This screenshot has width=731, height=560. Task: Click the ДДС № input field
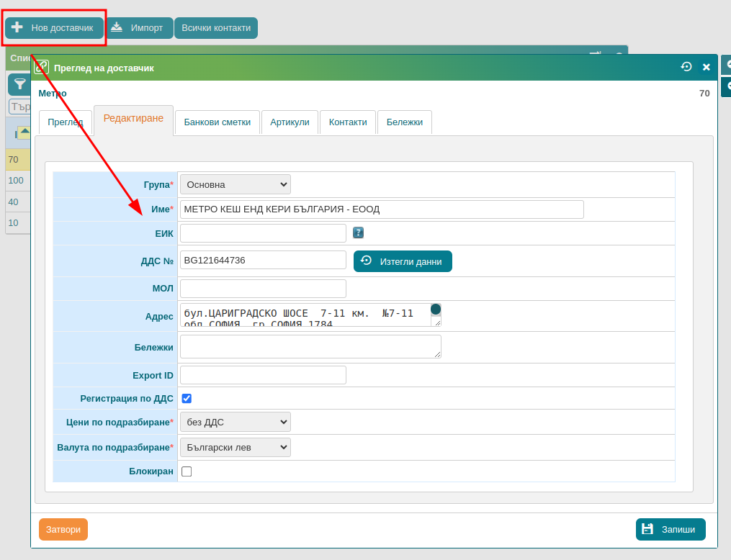coord(263,260)
